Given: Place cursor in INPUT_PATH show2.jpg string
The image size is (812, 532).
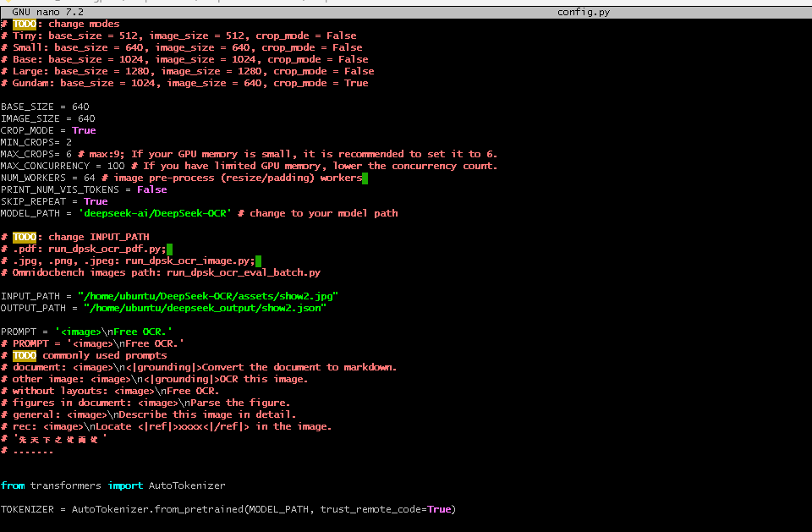Looking at the screenshot, I should point(207,296).
